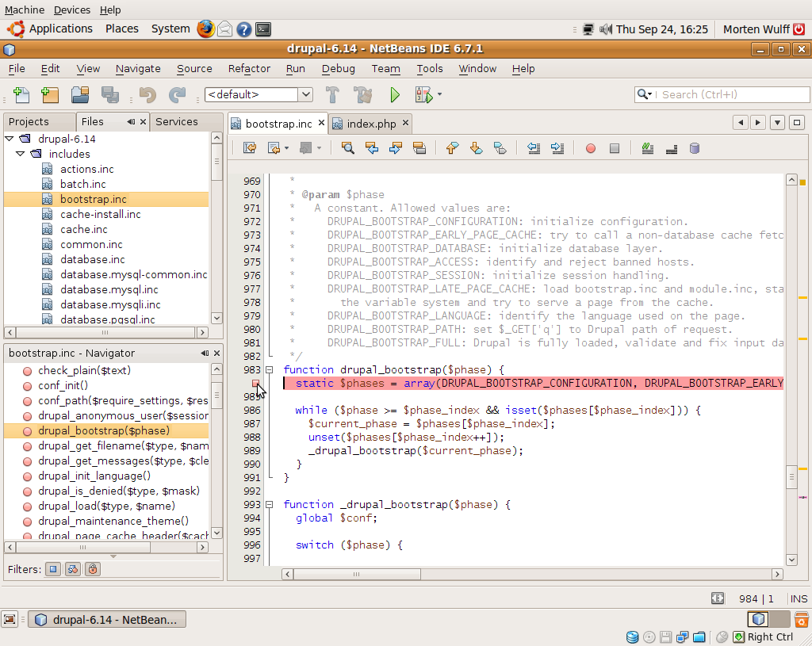812x646 pixels.
Task: Open the search options dropdown in Search field
Action: [644, 94]
